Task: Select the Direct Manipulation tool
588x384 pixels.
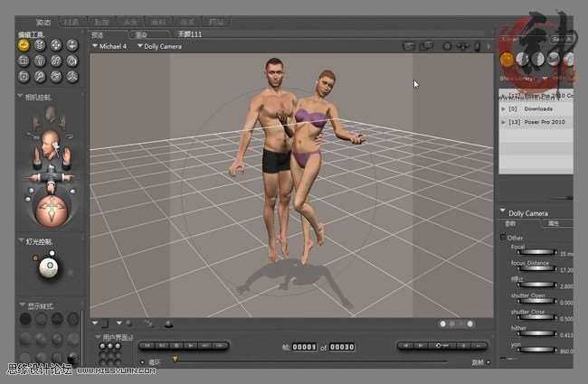Action: pyautogui.click(x=72, y=77)
